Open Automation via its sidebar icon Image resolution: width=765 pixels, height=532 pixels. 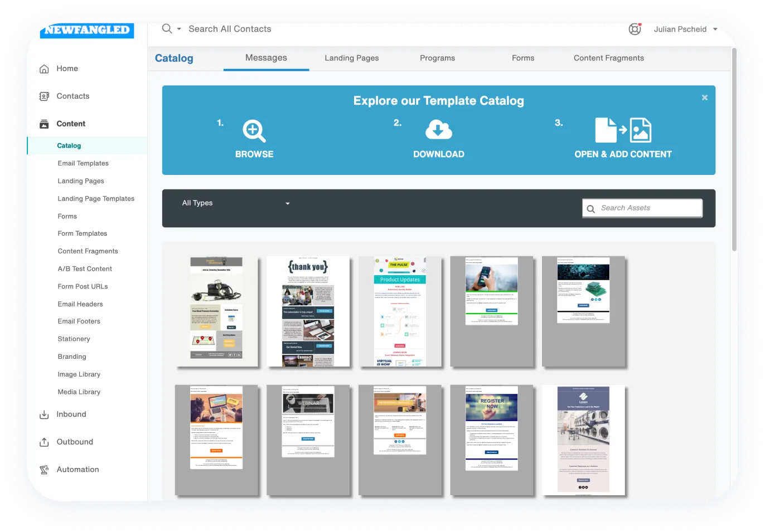click(44, 469)
